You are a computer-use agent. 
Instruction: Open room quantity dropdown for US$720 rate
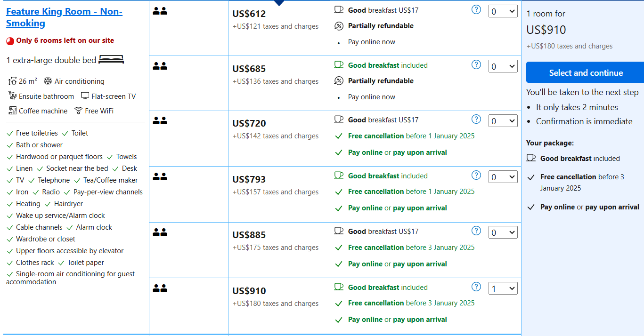(503, 121)
